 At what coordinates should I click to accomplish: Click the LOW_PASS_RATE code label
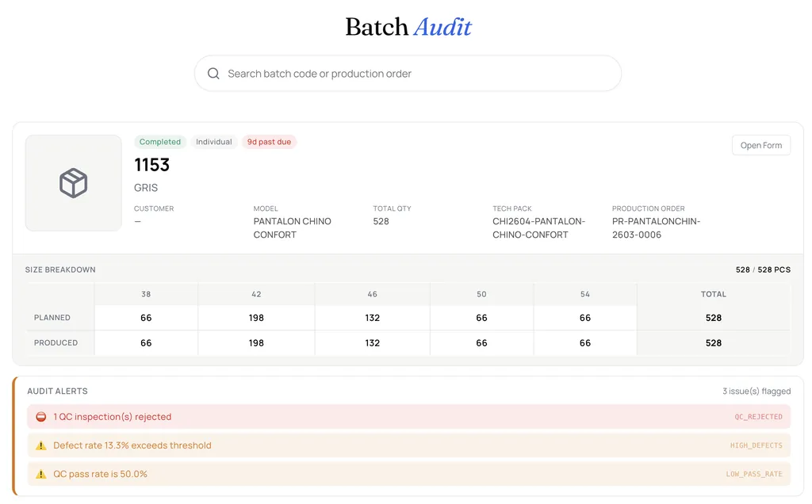pyautogui.click(x=754, y=474)
